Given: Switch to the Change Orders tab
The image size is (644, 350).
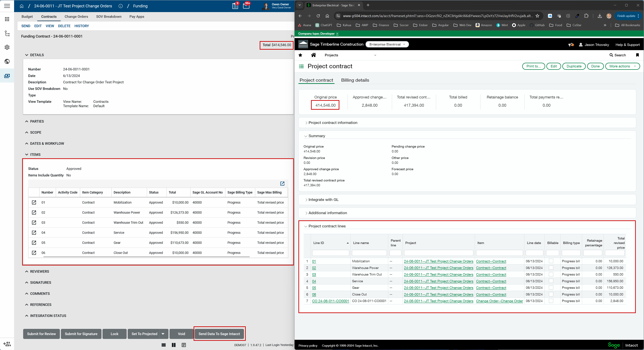Looking at the screenshot, I should click(x=76, y=16).
